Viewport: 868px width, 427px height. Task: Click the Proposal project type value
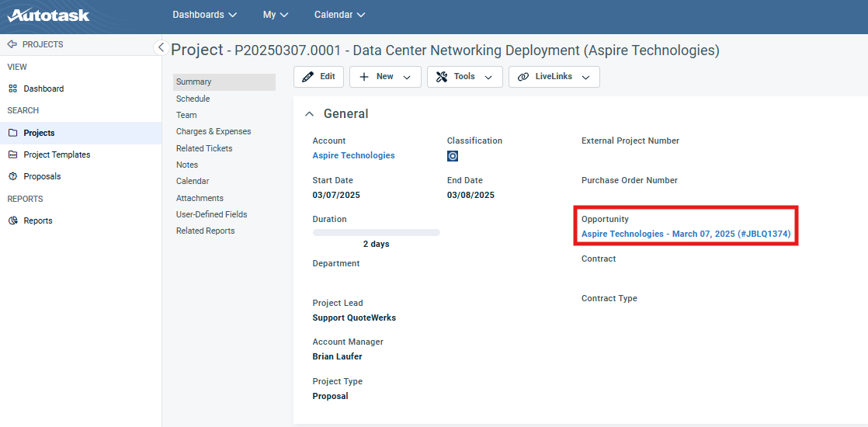click(x=331, y=396)
